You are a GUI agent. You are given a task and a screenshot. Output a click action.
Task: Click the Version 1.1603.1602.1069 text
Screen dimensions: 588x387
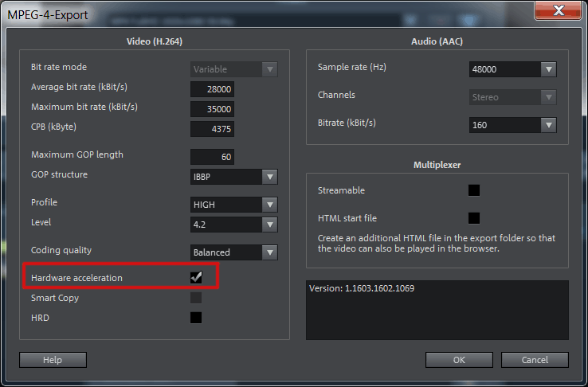click(362, 288)
